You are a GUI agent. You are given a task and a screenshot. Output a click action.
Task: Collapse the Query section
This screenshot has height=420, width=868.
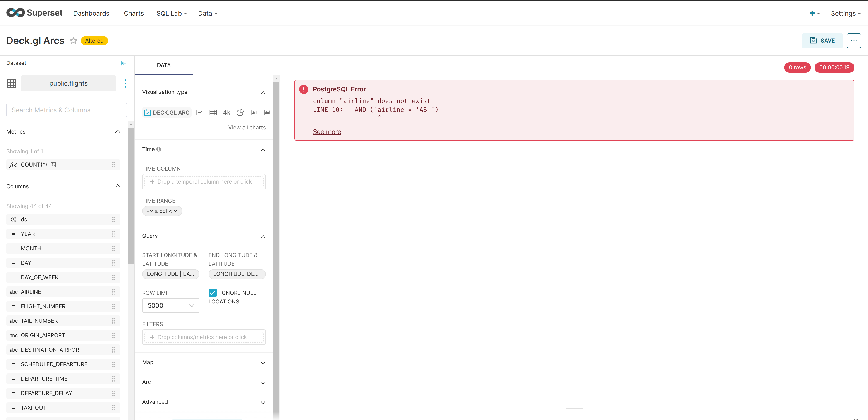[x=263, y=236]
